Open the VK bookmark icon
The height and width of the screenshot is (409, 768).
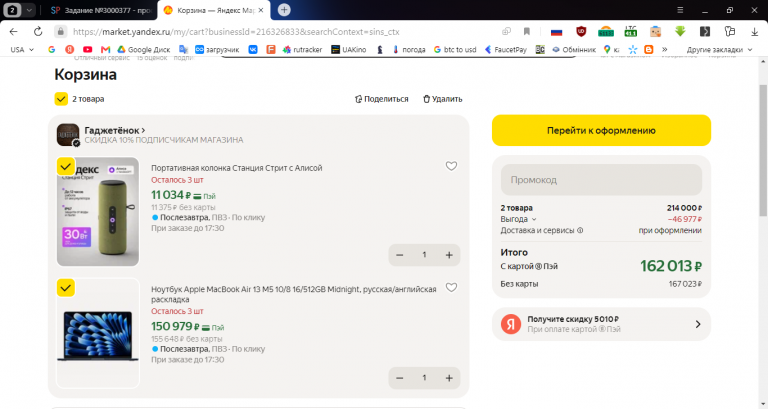pyautogui.click(x=253, y=49)
